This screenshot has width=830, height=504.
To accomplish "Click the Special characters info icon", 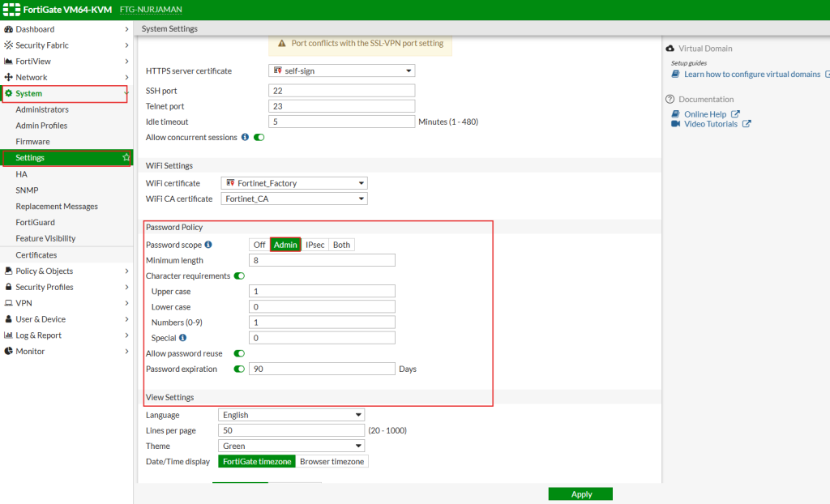I will [x=182, y=338].
